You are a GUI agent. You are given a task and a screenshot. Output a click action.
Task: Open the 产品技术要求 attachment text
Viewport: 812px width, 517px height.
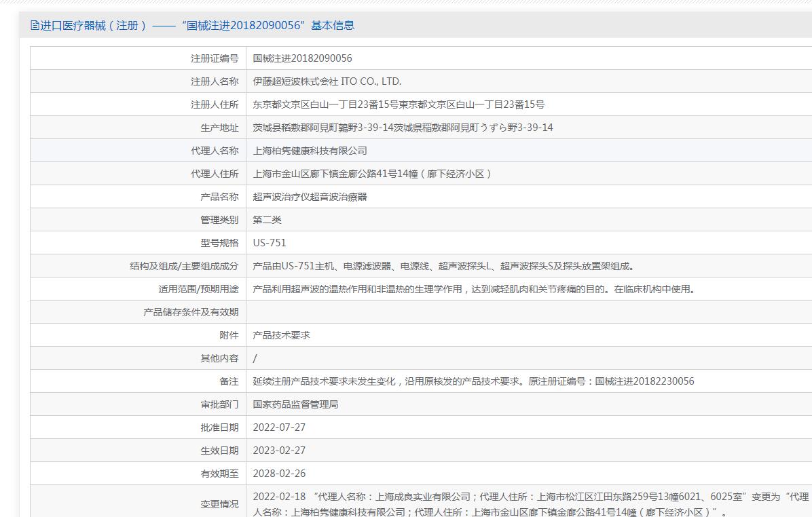pos(281,335)
